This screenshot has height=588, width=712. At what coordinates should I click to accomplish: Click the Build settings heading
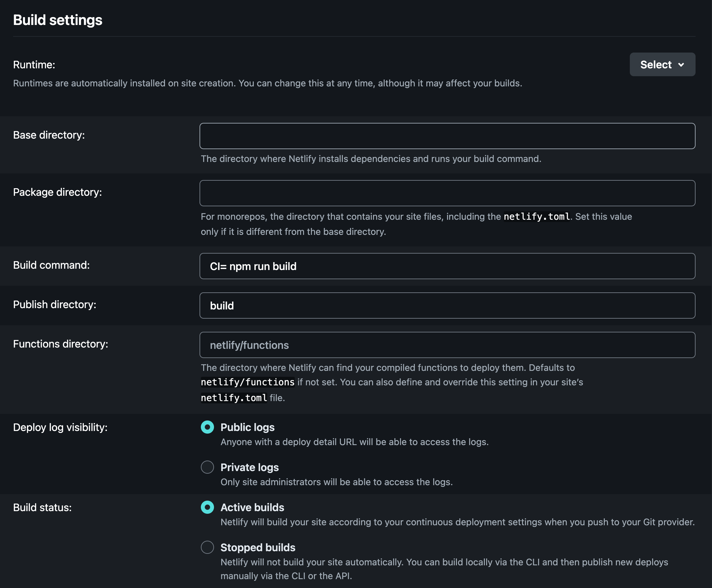(58, 20)
